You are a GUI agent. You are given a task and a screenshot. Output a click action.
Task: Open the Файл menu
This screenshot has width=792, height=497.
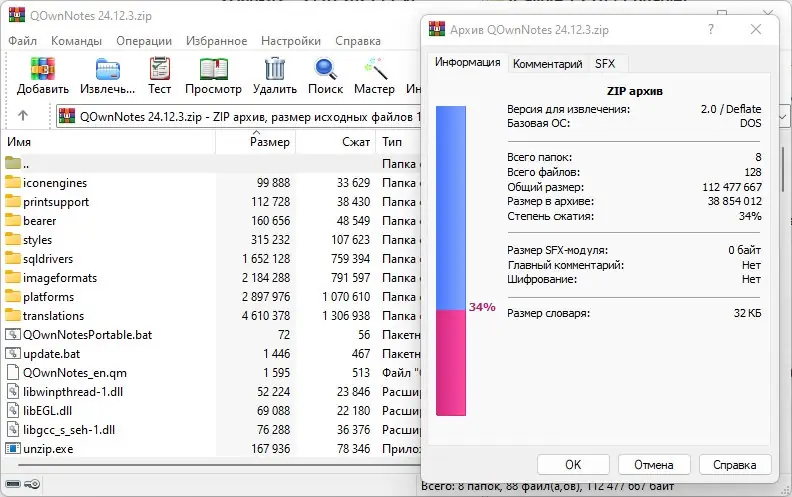coord(22,41)
